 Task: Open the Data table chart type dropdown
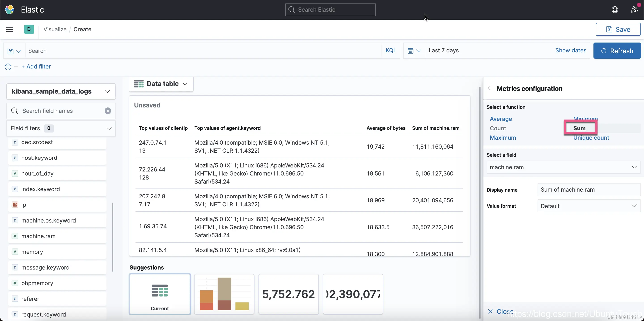pyautogui.click(x=161, y=84)
